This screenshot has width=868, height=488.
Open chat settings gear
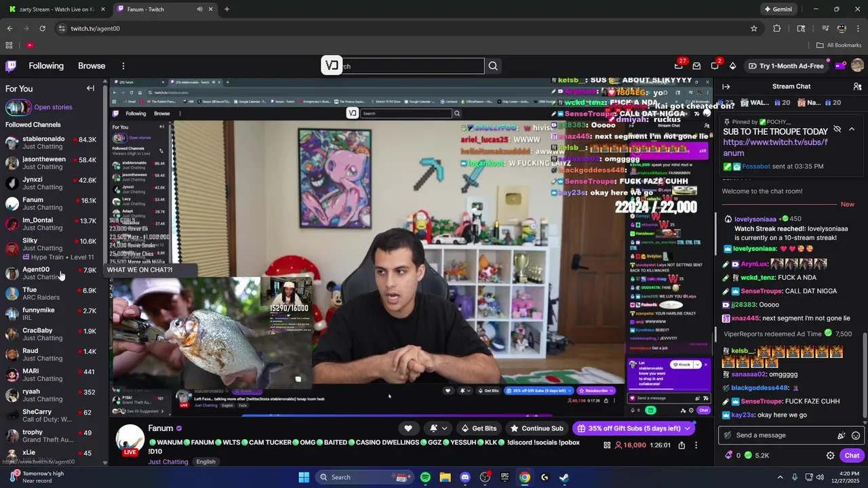click(x=830, y=455)
